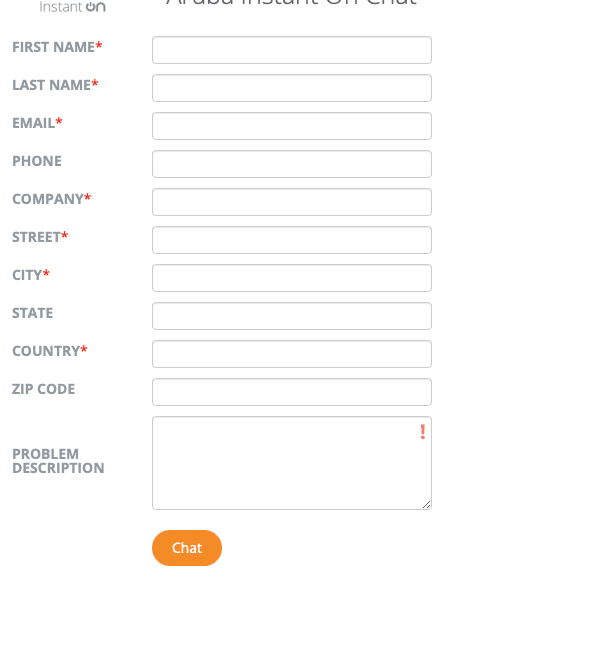Click the State input field
Viewport: 591px width, 663px height.
(292, 316)
